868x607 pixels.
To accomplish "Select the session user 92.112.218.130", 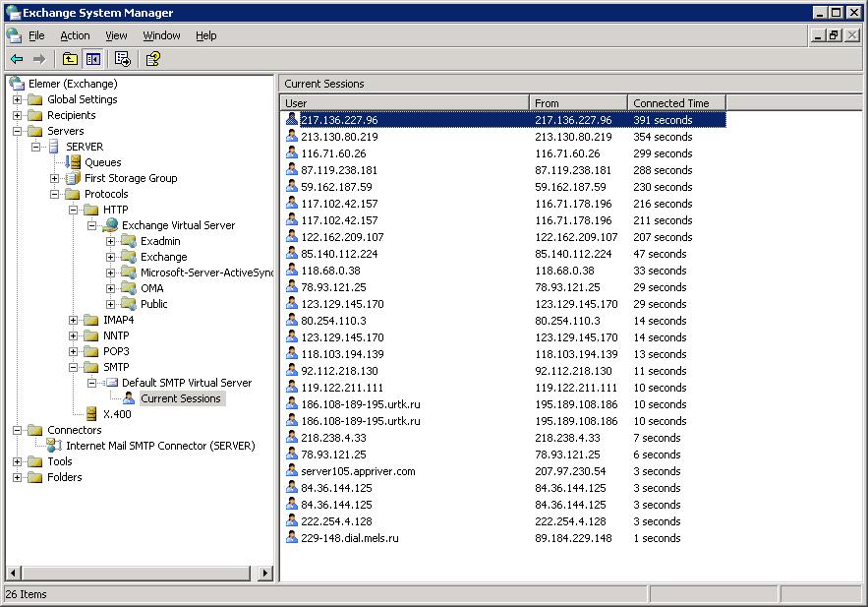I will point(339,371).
